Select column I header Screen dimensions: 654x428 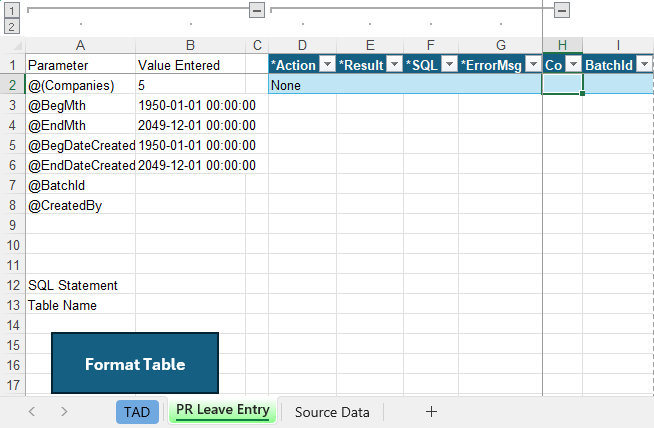point(618,45)
